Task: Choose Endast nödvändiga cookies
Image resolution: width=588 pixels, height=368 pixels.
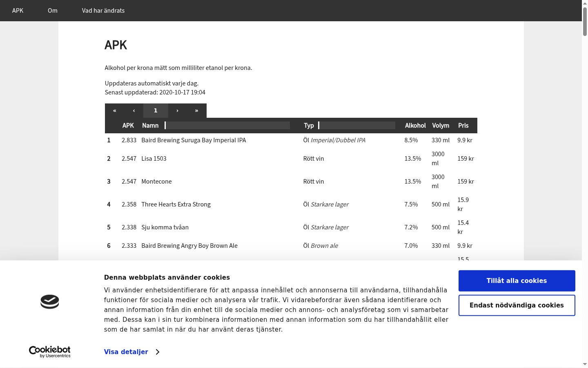Action: click(x=517, y=305)
